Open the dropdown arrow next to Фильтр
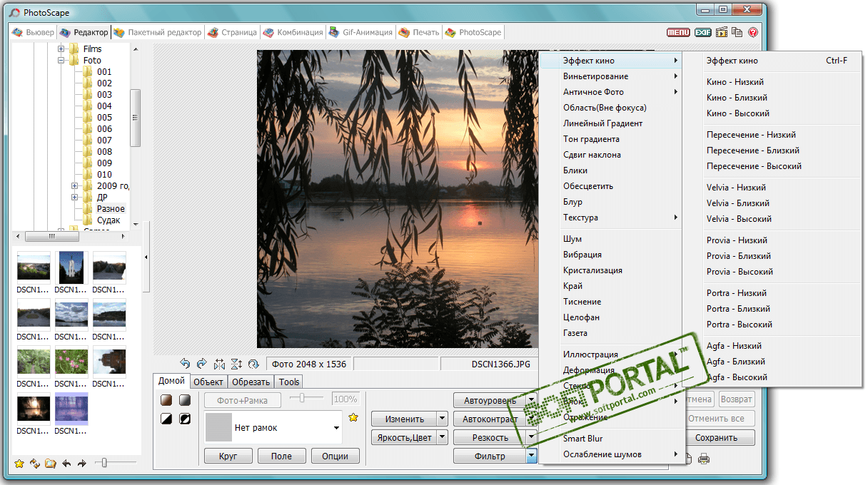The image size is (868, 485). coord(532,456)
